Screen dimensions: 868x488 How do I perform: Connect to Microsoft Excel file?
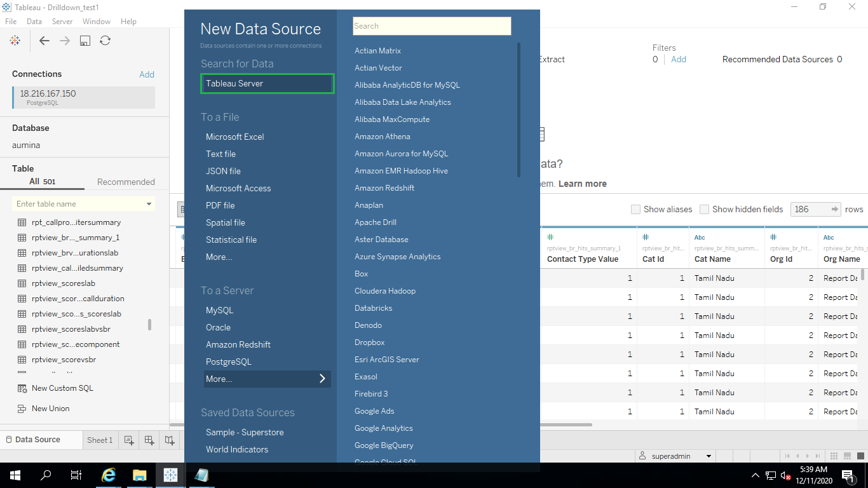coord(234,137)
